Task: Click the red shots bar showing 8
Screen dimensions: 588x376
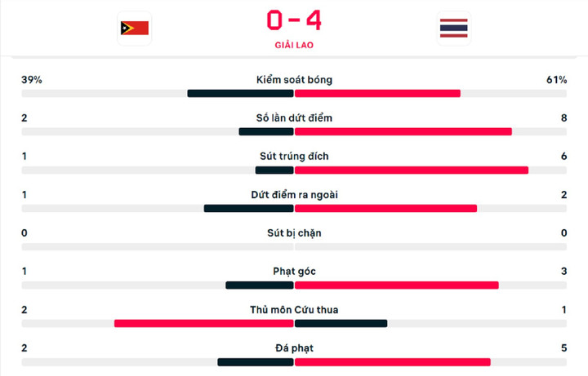Action: click(403, 131)
